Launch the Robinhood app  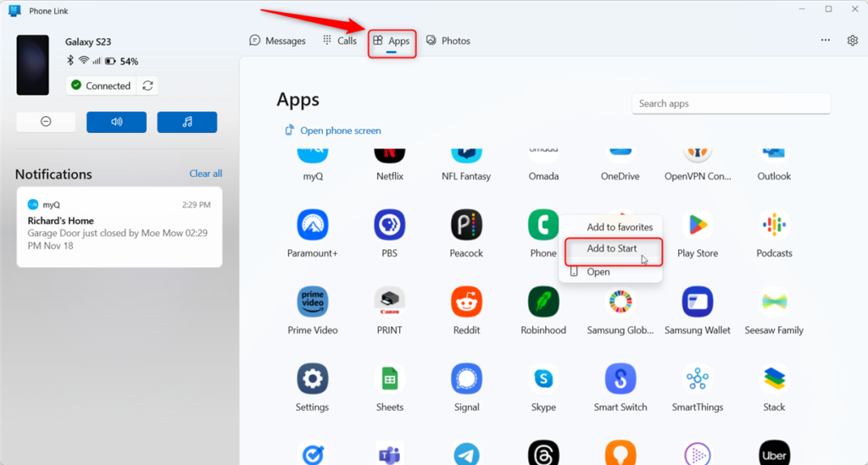click(543, 302)
